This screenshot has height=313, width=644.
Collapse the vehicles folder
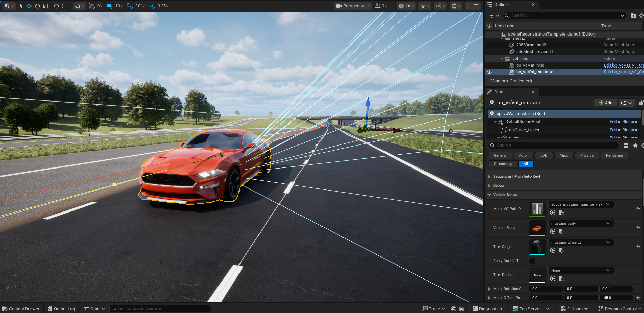(502, 59)
